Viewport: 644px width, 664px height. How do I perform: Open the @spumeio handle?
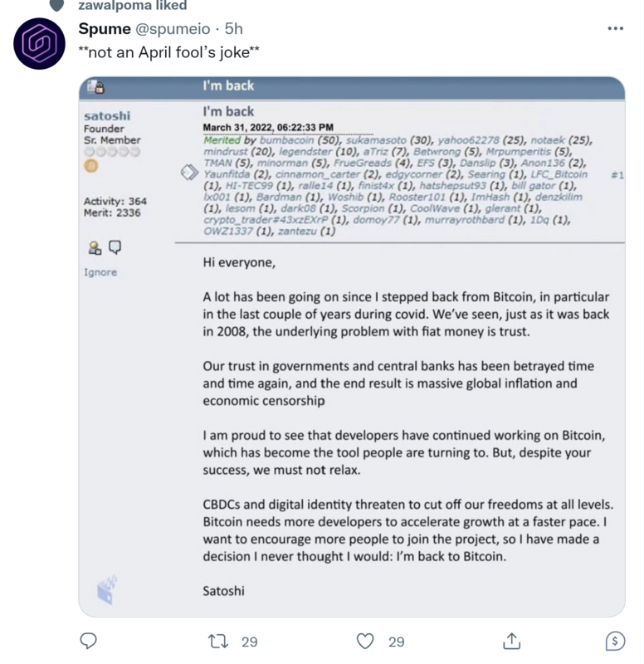coord(173,29)
